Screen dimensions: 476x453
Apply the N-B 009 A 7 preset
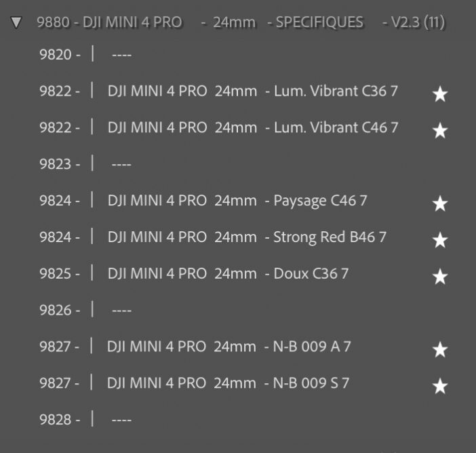click(x=229, y=347)
